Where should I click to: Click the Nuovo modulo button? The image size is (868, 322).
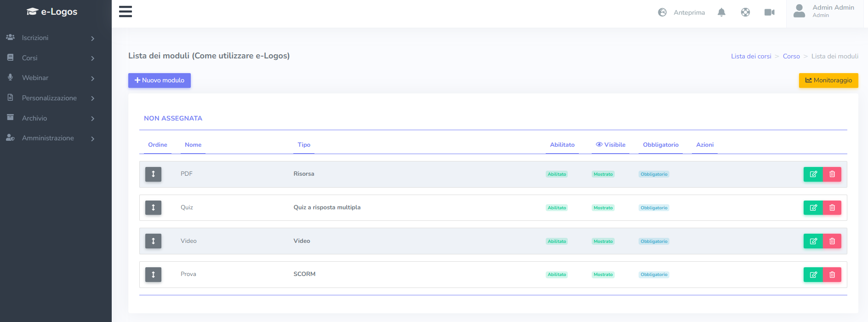point(159,80)
